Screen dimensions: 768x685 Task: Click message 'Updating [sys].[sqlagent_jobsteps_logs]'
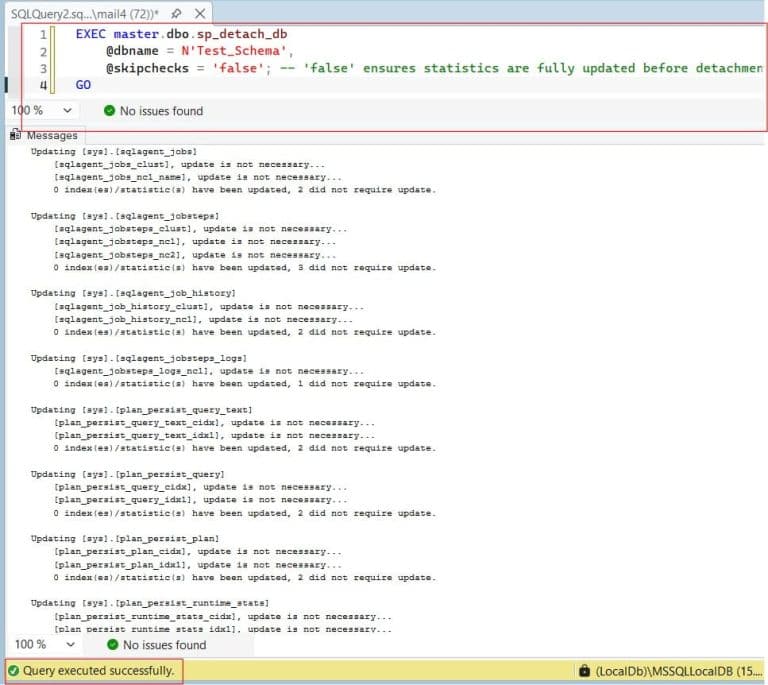coord(139,358)
